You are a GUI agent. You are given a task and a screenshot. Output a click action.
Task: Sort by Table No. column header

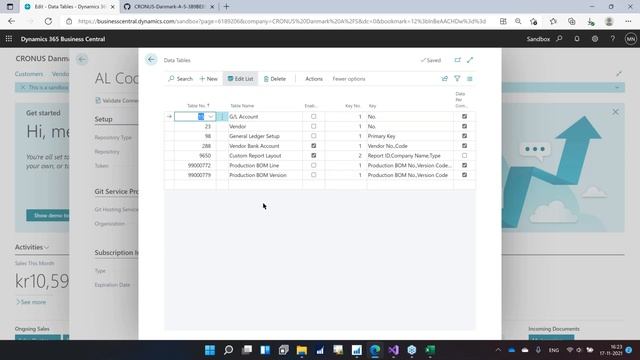coord(198,106)
